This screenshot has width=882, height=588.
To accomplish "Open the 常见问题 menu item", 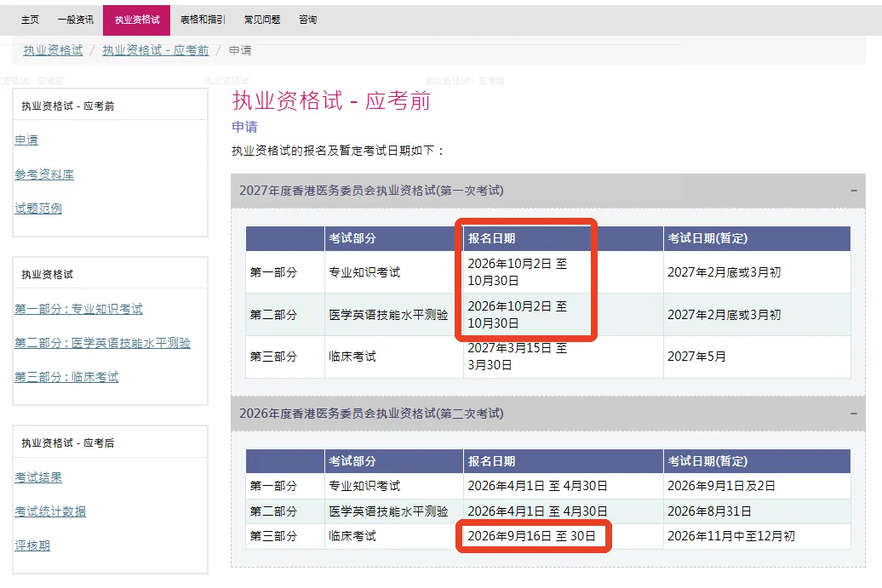I will [x=262, y=20].
